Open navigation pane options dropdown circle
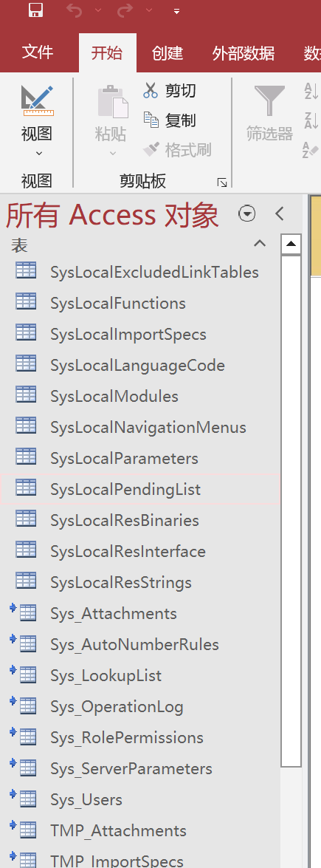 (246, 213)
